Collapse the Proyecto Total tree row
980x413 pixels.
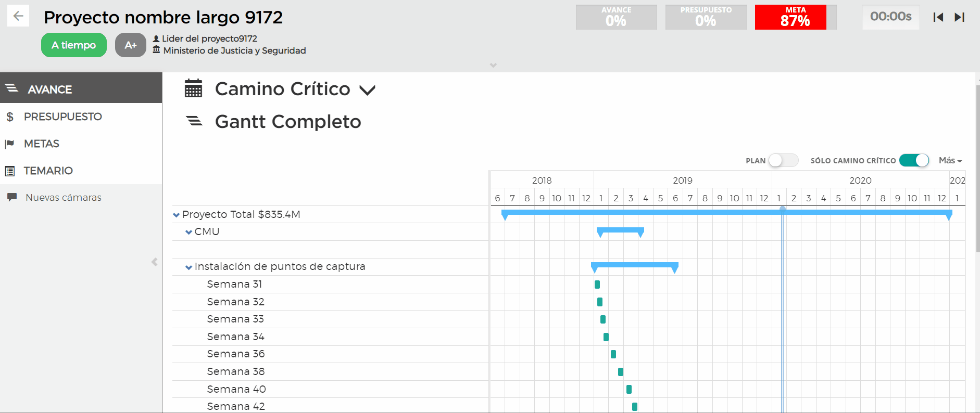[x=177, y=215]
